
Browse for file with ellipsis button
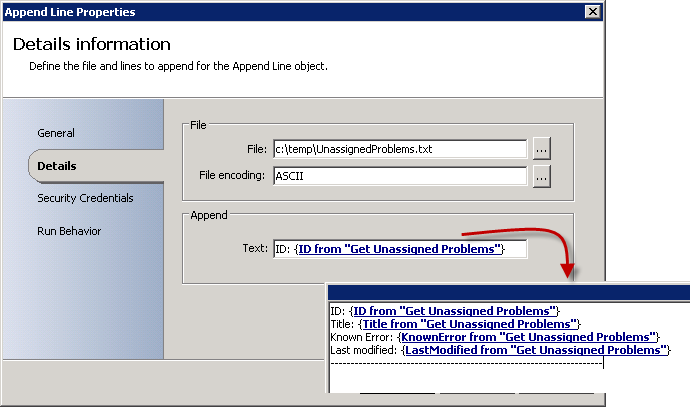(541, 149)
